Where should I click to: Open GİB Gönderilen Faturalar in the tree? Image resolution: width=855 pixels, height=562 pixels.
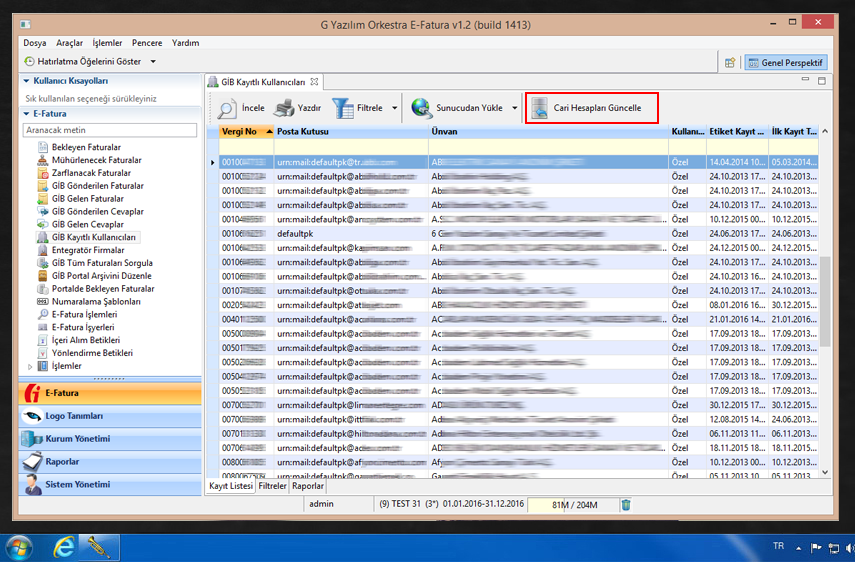coord(98,186)
